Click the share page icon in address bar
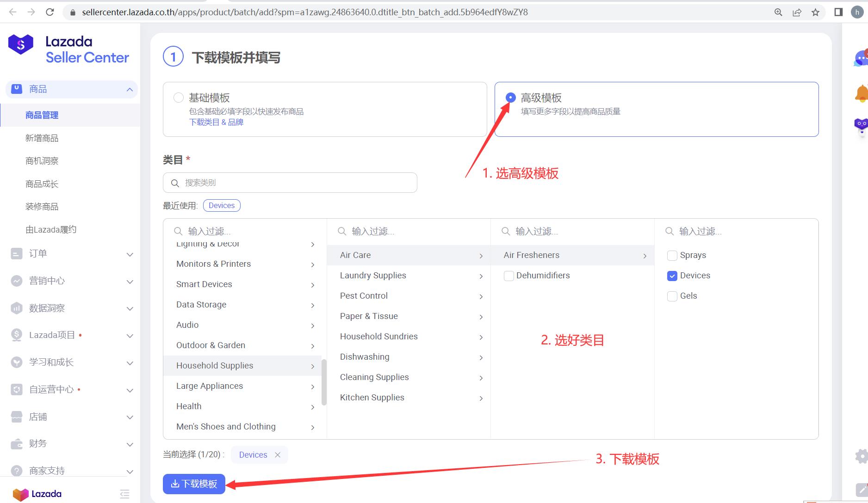Image resolution: width=868 pixels, height=503 pixels. pos(797,12)
